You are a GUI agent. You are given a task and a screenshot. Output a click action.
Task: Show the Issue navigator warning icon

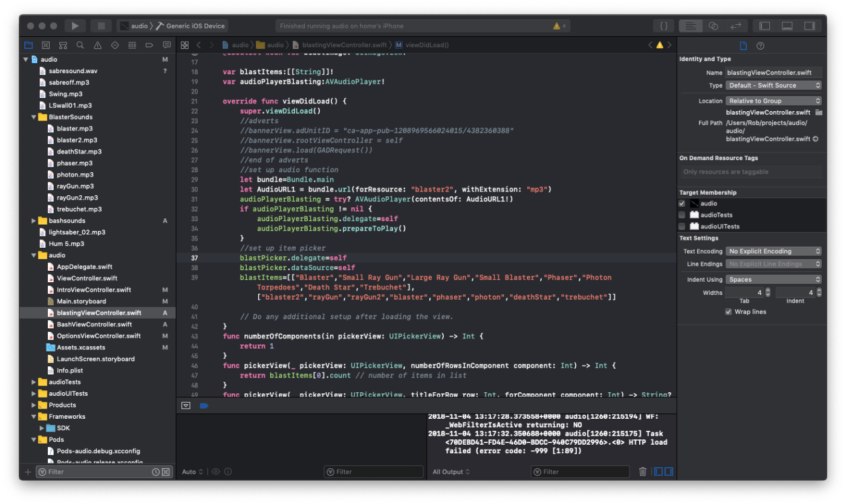97,45
